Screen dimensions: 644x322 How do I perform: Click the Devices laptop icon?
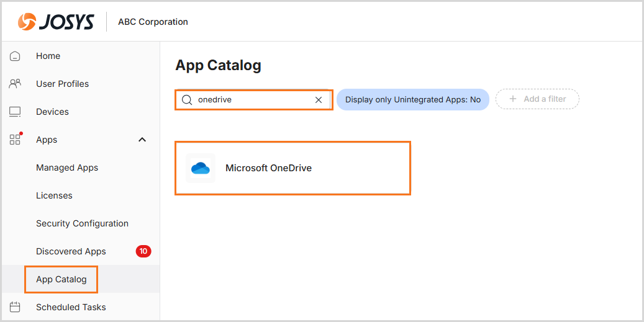pos(15,112)
